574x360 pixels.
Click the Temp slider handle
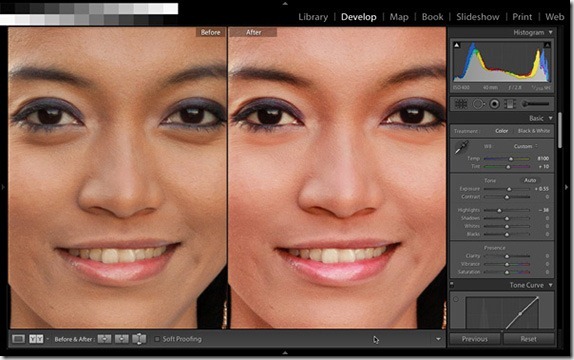(511, 159)
